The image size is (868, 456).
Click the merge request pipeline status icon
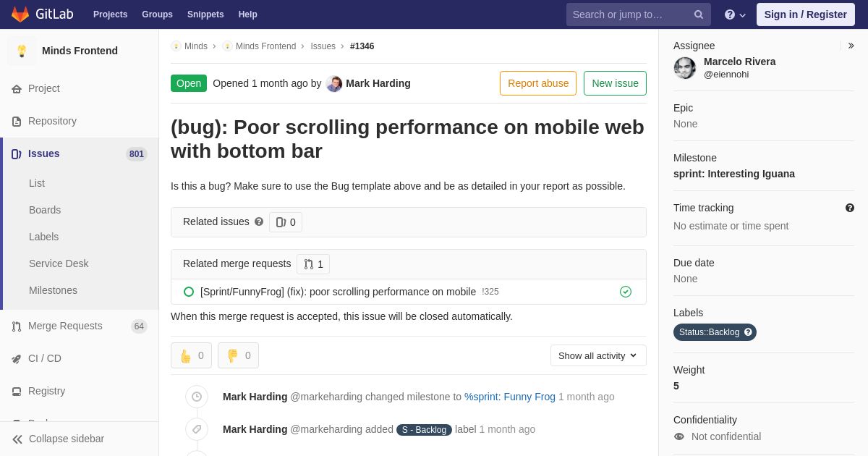click(x=626, y=292)
